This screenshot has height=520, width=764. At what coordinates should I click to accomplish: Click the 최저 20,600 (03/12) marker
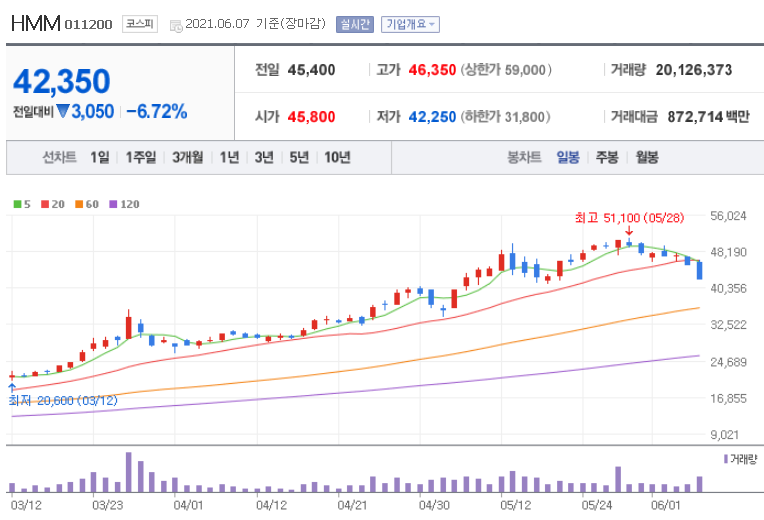pos(63,401)
